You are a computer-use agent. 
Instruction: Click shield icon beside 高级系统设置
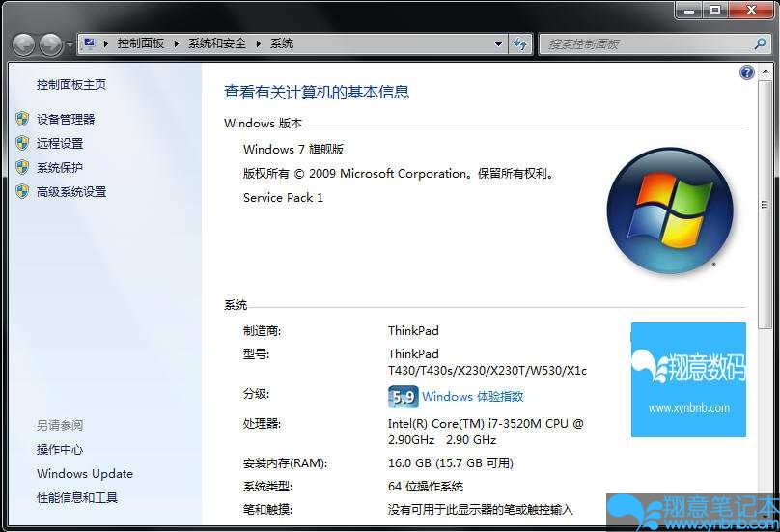pyautogui.click(x=22, y=191)
